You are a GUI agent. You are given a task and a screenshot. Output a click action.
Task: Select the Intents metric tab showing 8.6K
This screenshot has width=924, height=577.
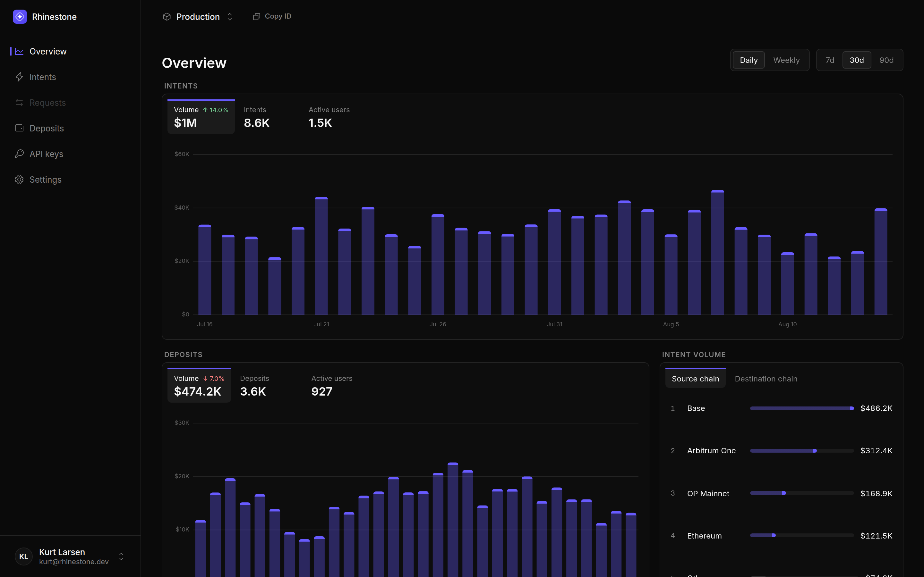pyautogui.click(x=257, y=117)
